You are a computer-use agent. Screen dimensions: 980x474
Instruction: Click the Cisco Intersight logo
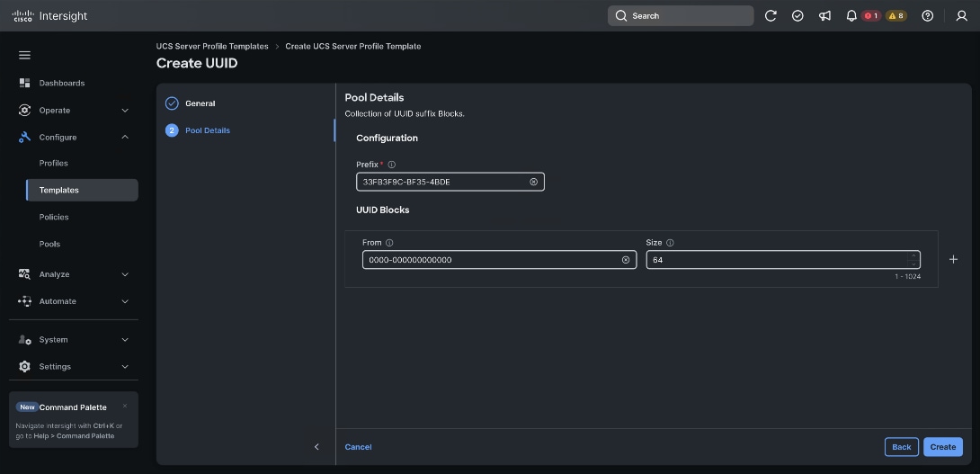coord(50,15)
